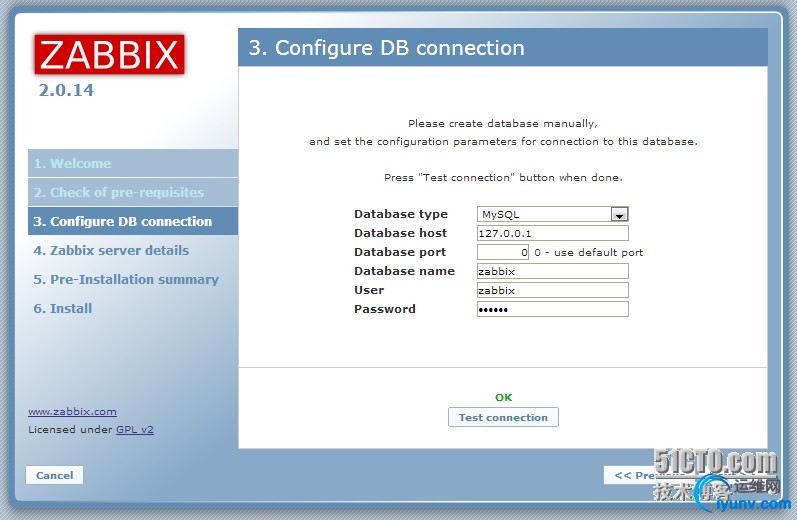Select the MySQL database type combo box
Screen dimensions: 797x520
pyautogui.click(x=553, y=214)
